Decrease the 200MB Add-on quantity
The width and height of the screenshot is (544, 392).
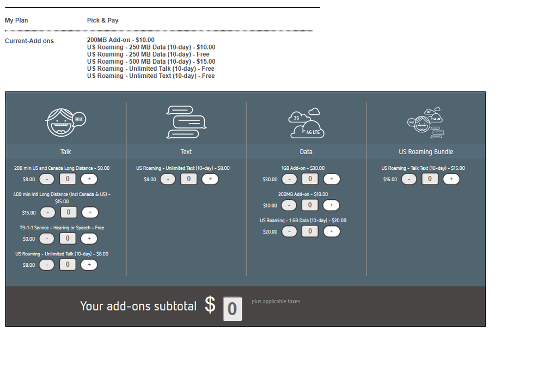(289, 205)
